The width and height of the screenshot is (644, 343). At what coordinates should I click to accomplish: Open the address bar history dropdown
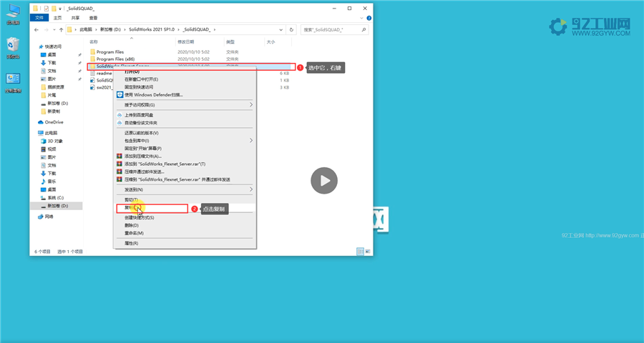point(281,29)
